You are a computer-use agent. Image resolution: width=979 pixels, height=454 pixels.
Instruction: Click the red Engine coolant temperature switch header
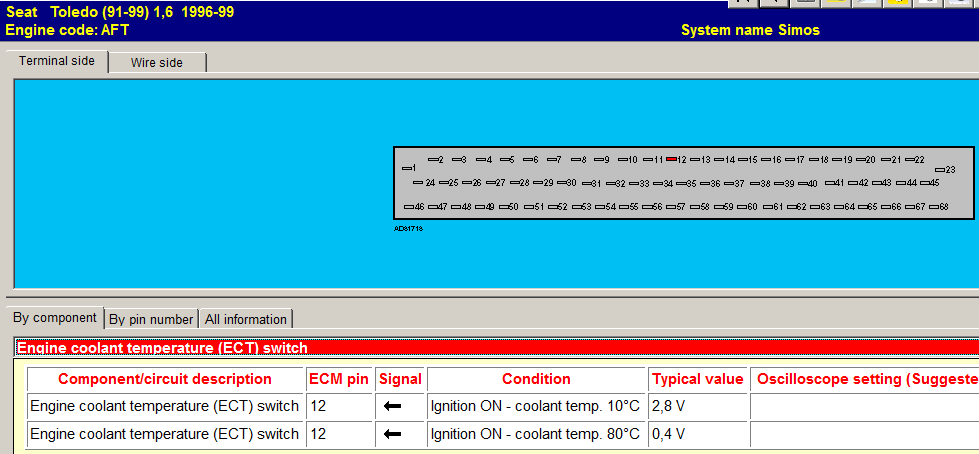(x=496, y=348)
